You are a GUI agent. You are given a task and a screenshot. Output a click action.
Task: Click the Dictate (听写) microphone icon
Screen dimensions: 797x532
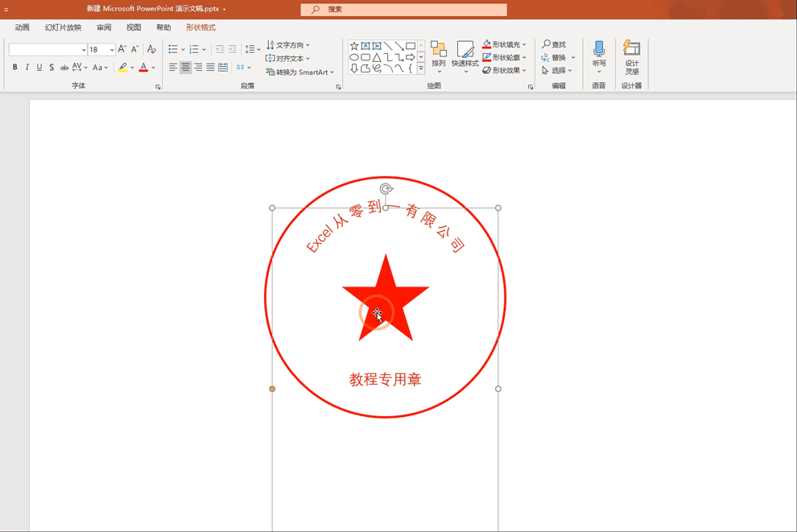point(598,50)
